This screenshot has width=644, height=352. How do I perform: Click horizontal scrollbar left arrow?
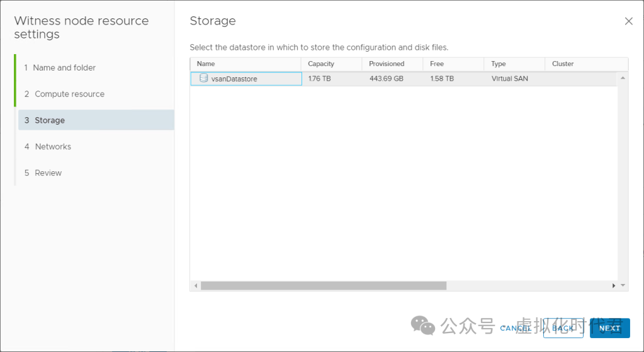pos(196,286)
